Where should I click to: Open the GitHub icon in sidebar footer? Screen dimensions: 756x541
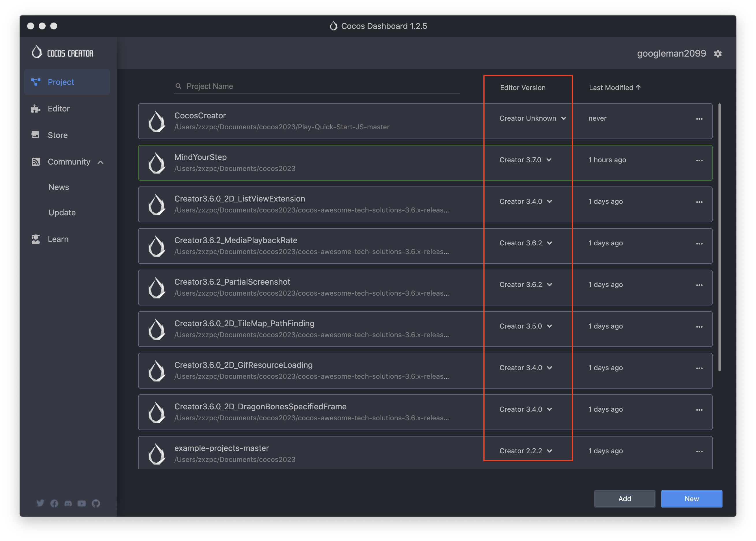point(96,503)
